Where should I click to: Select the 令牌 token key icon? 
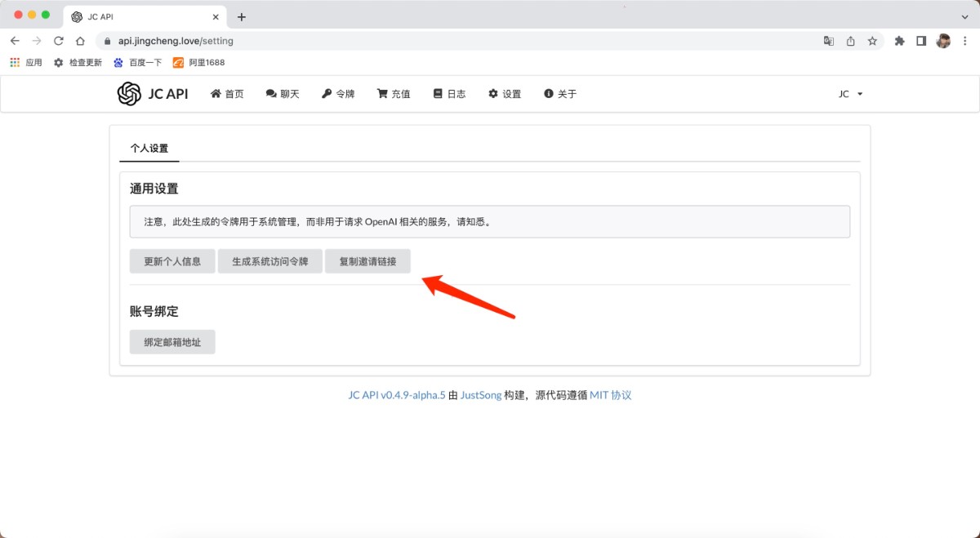[326, 93]
